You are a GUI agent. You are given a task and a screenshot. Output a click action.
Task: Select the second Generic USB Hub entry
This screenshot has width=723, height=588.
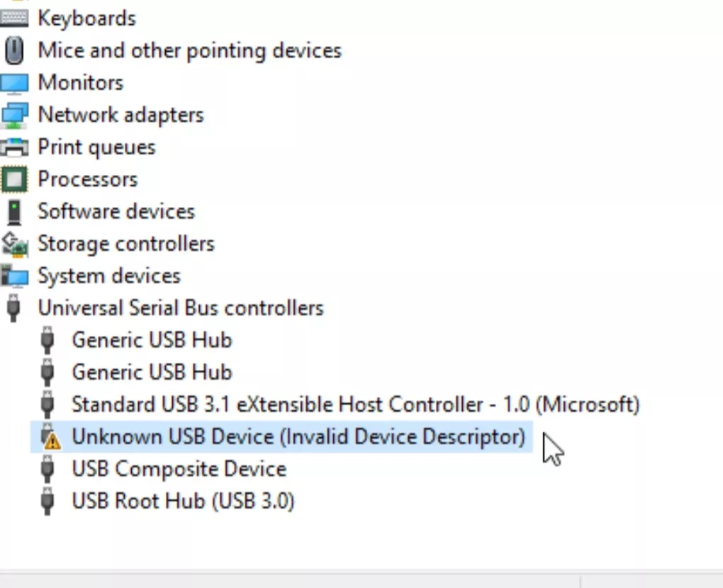point(152,373)
